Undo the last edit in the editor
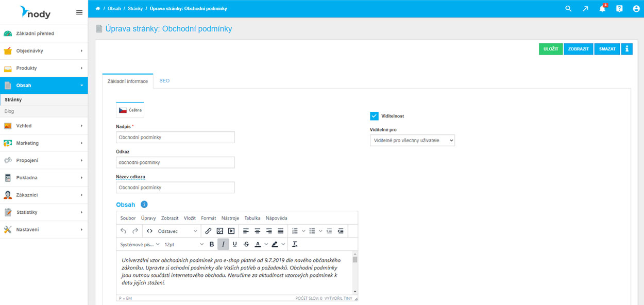 [x=123, y=231]
